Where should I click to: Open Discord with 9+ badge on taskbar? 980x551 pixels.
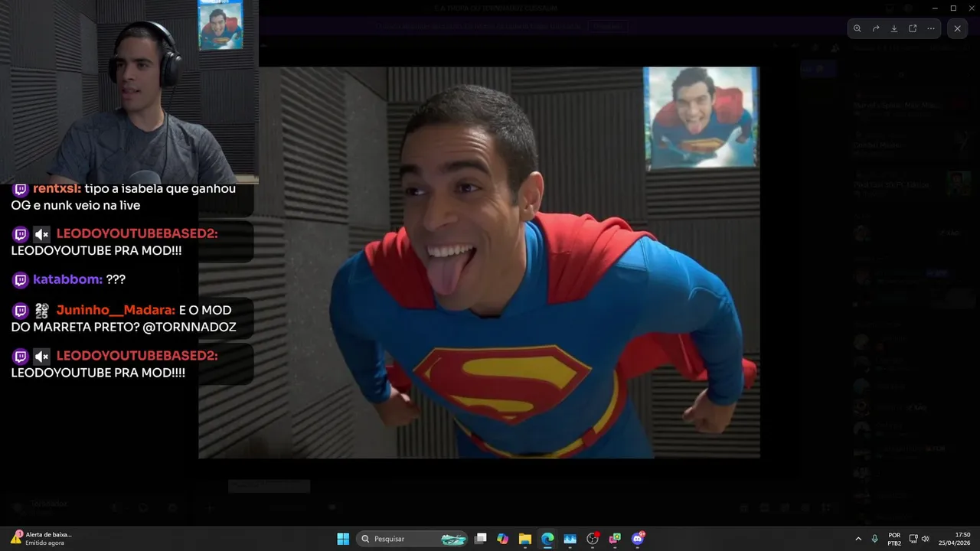(638, 539)
